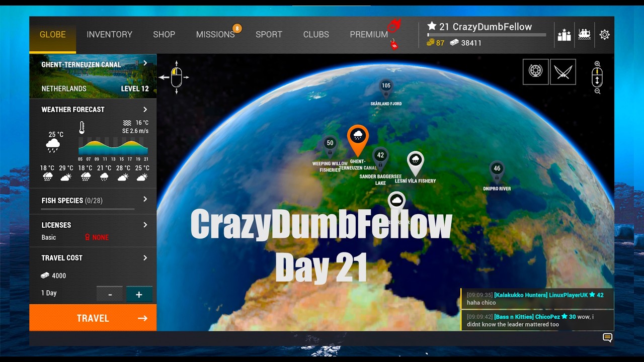The width and height of the screenshot is (644, 362).
Task: Click the gold coins balance icon
Action: pyautogui.click(x=430, y=43)
